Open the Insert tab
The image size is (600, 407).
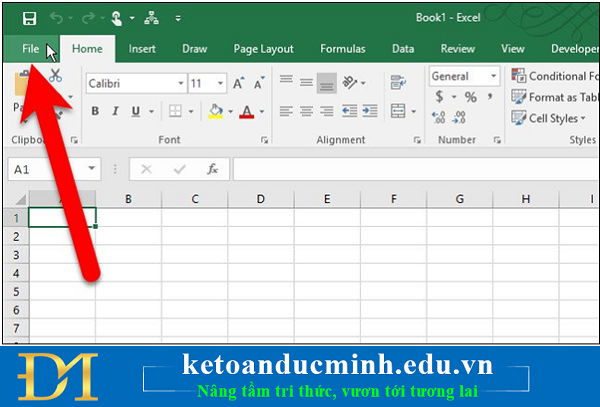tap(142, 49)
